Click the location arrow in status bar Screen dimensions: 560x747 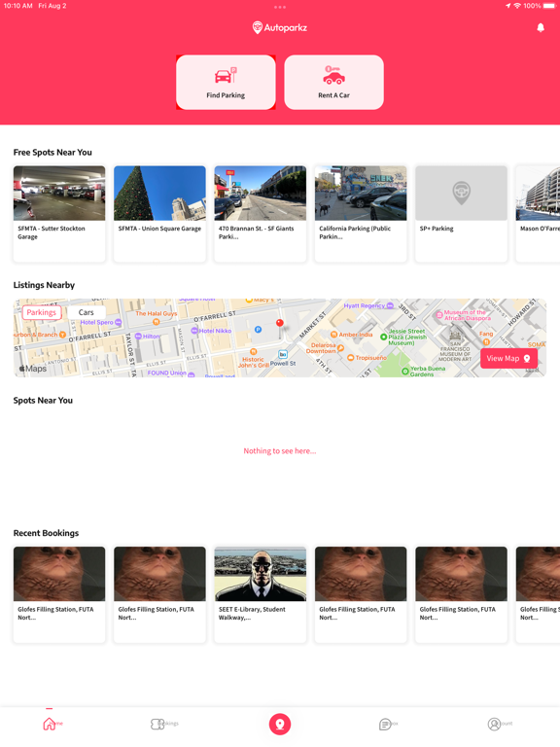coord(507,6)
